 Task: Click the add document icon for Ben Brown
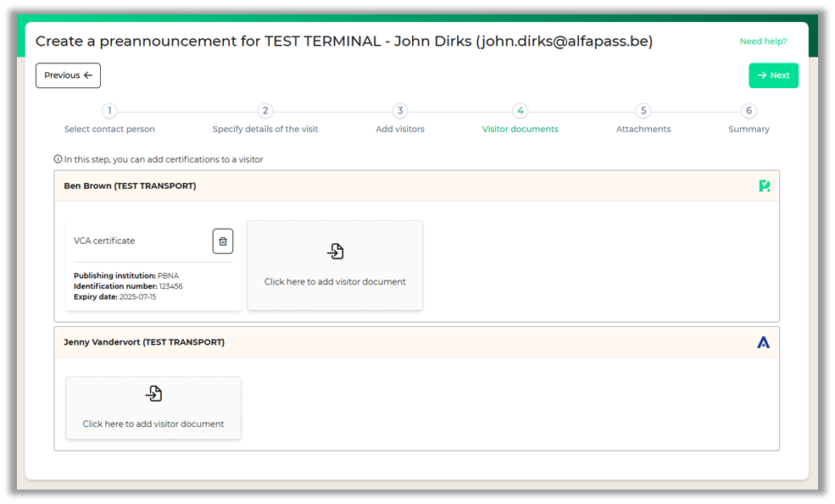pos(336,252)
